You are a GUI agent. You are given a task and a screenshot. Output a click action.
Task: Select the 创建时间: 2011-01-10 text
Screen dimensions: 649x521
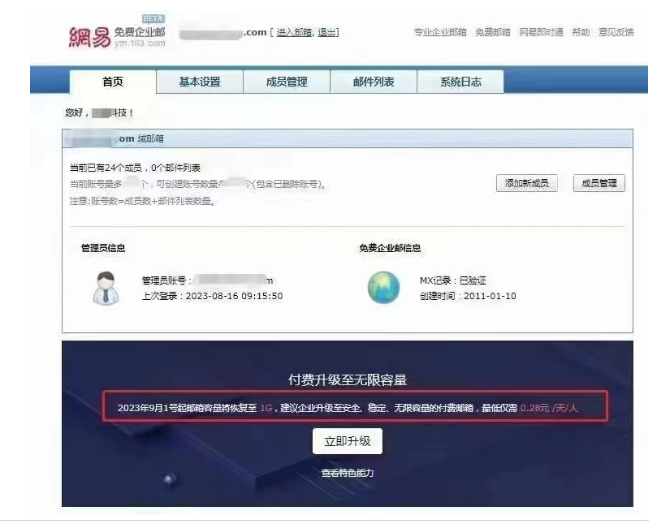468,296
